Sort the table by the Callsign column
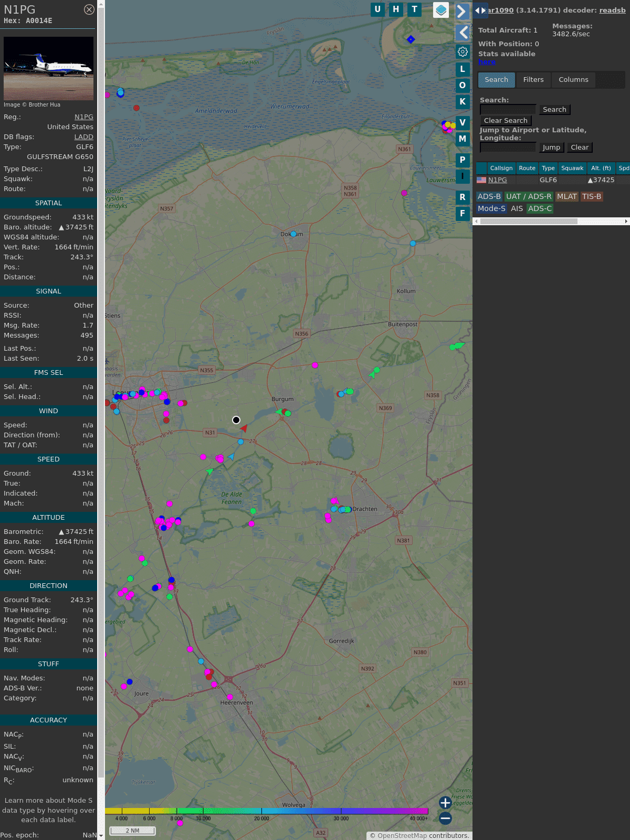Screen dimensions: 630x840 [x=501, y=168]
